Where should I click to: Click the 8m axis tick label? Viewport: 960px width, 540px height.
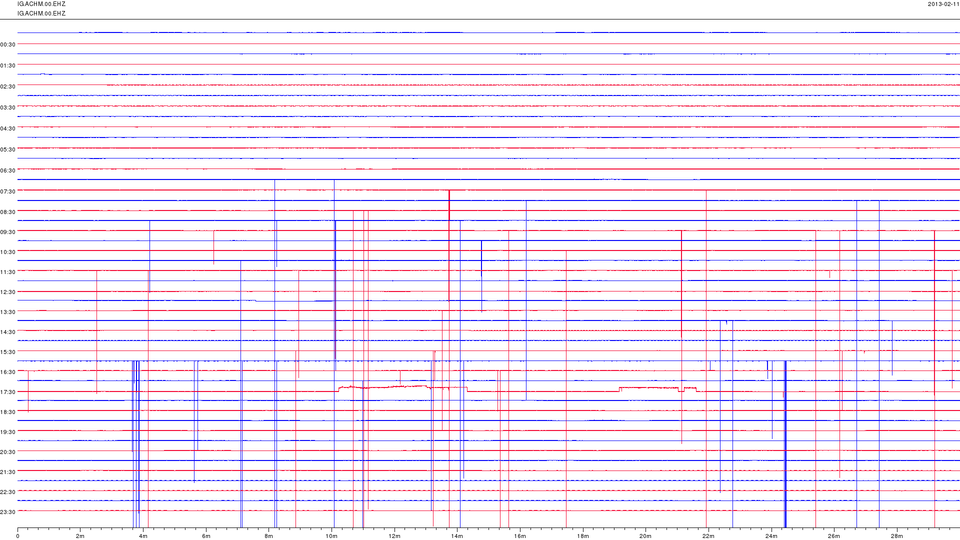pyautogui.click(x=269, y=536)
